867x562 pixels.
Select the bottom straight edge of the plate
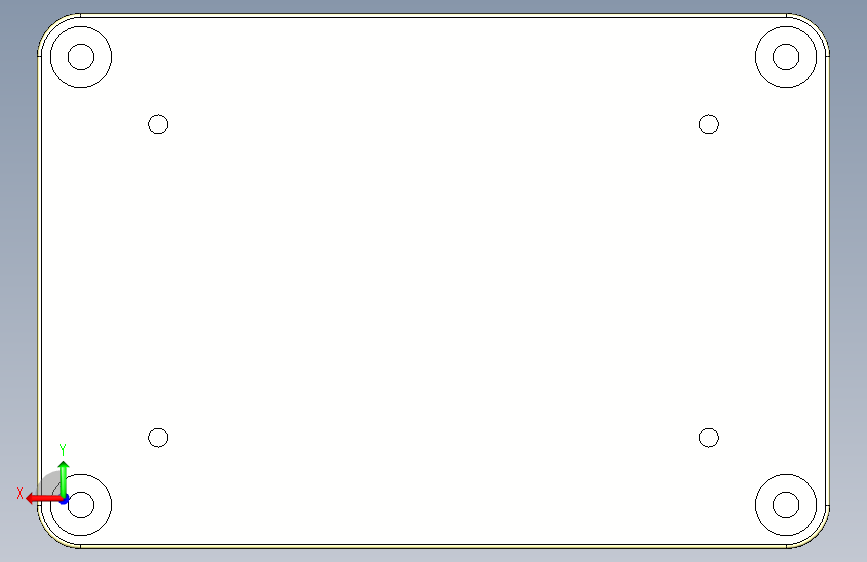coord(434,546)
